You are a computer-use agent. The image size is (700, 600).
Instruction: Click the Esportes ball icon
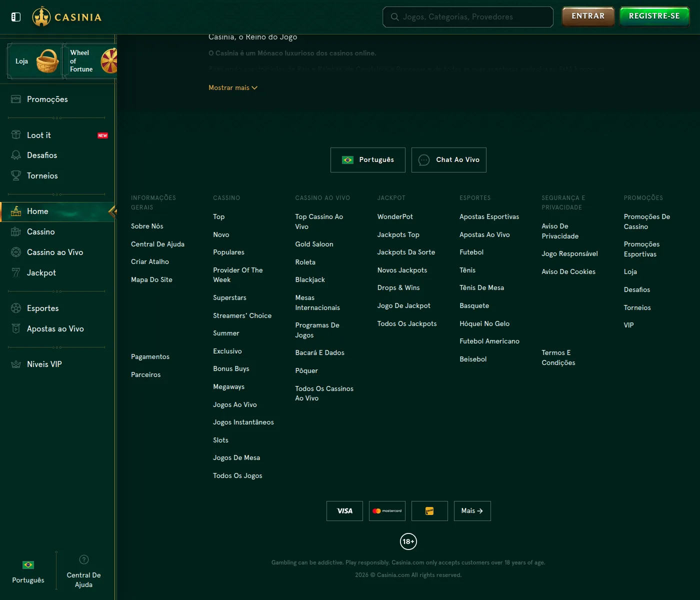click(x=16, y=308)
